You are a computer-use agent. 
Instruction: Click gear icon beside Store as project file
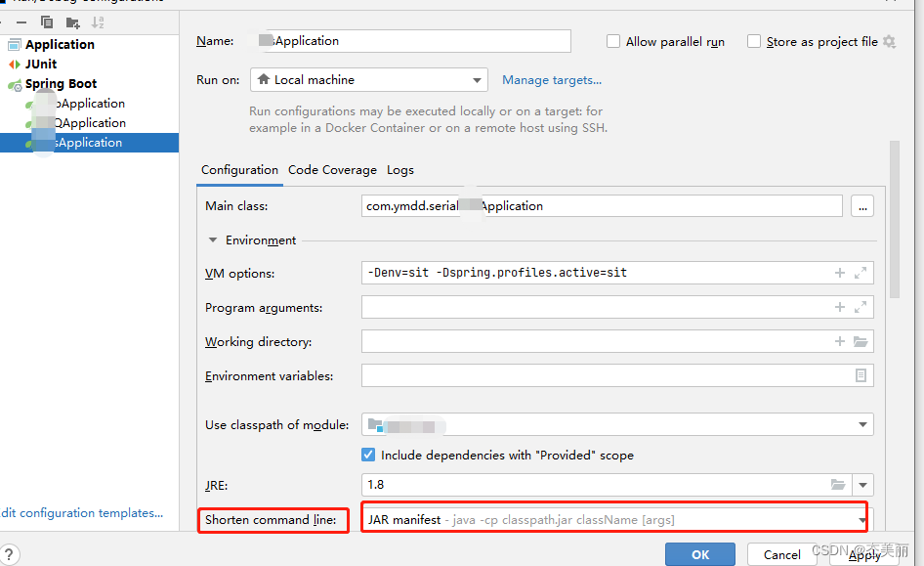pyautogui.click(x=889, y=41)
